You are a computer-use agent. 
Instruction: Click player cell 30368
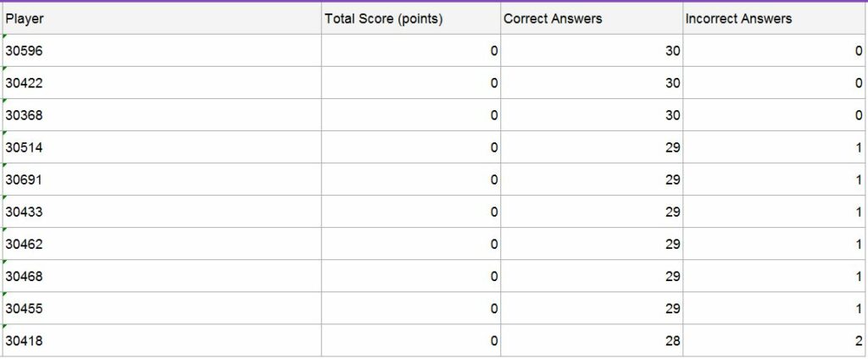[161, 115]
